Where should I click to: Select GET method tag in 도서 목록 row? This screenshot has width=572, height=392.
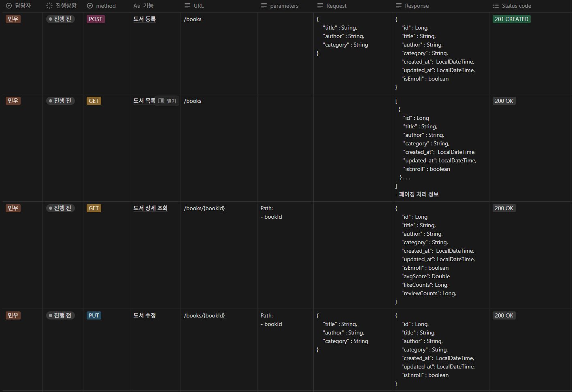[x=94, y=101]
